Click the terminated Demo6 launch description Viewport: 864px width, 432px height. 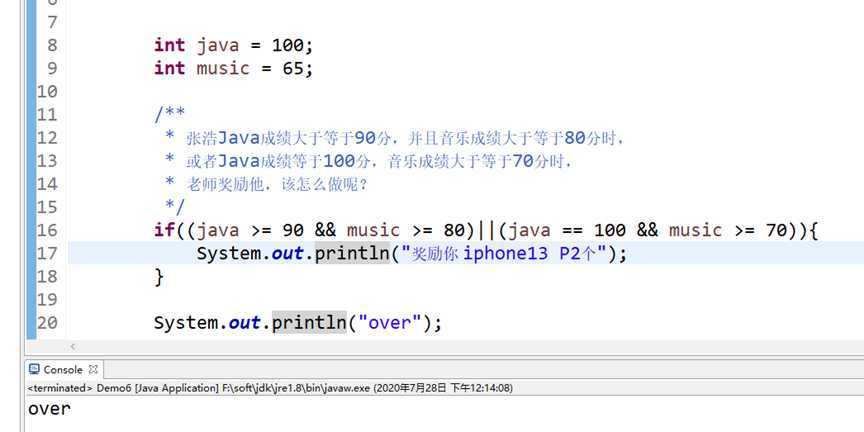click(270, 388)
